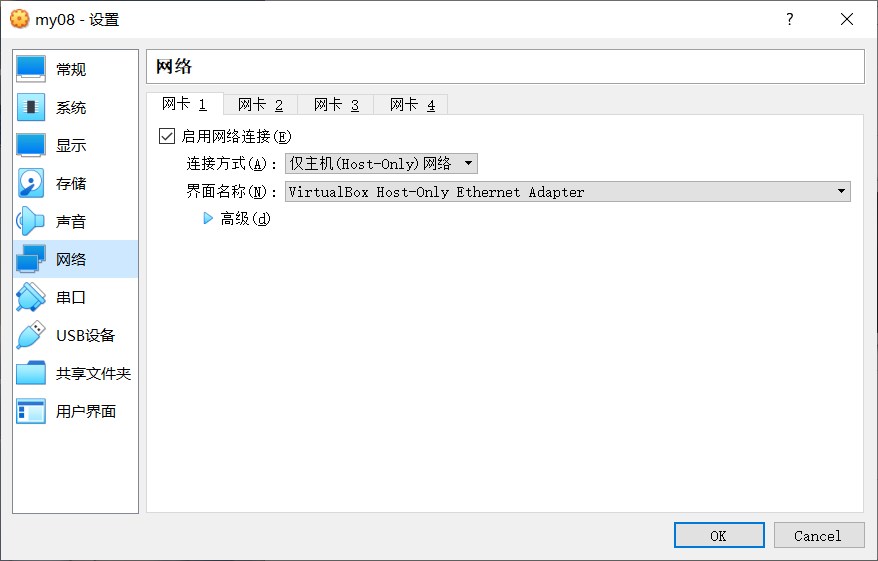Expand the 高级(d) section triangle

tap(208, 218)
